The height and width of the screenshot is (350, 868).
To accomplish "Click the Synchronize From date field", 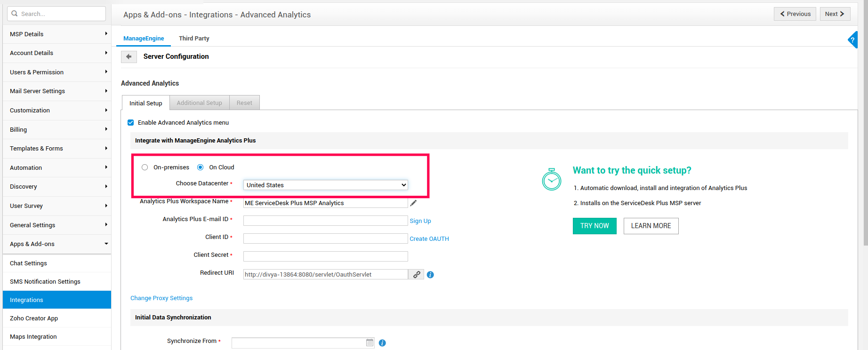I will coord(303,343).
